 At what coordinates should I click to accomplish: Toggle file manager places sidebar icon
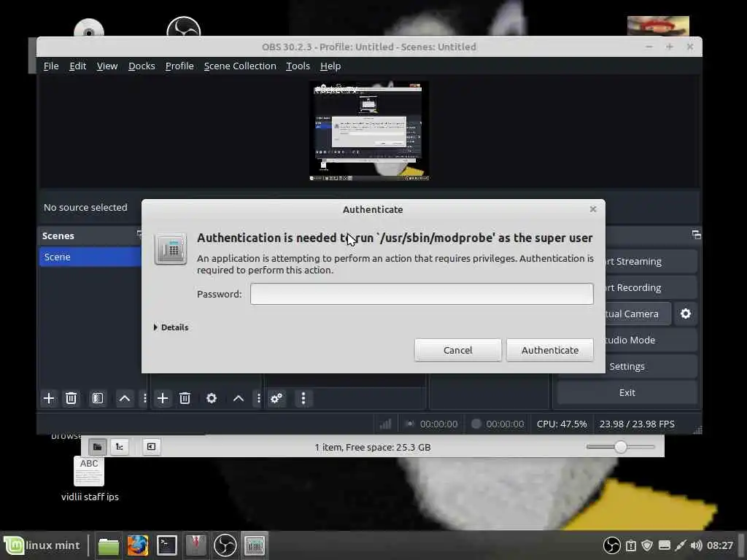pyautogui.click(x=97, y=447)
